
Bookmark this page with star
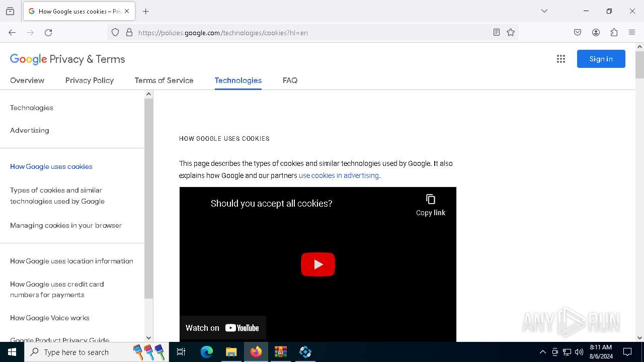[x=511, y=33]
